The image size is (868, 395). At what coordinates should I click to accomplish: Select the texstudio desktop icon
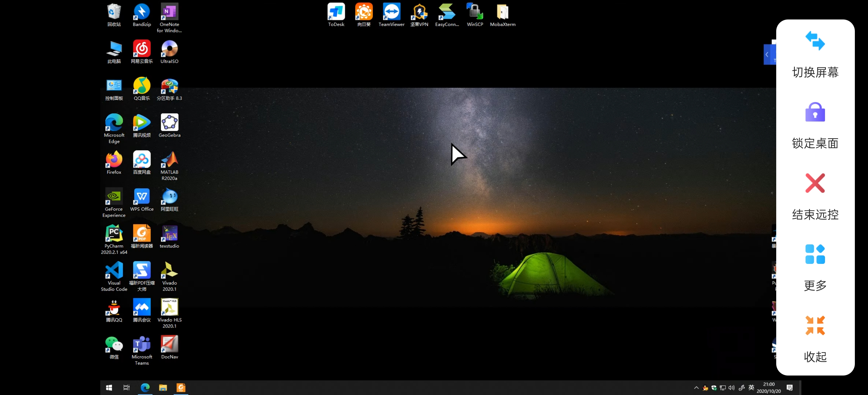[x=169, y=237]
